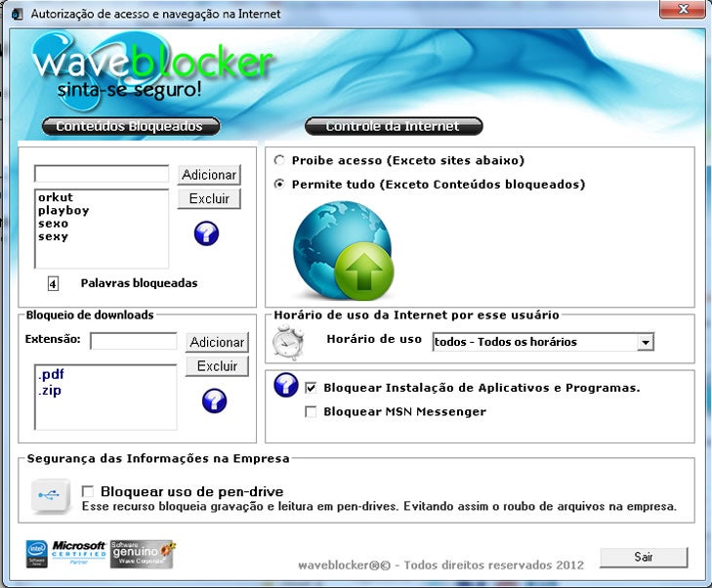The width and height of the screenshot is (712, 588).
Task: Close the Autorização de acesso window
Action: coord(683,9)
